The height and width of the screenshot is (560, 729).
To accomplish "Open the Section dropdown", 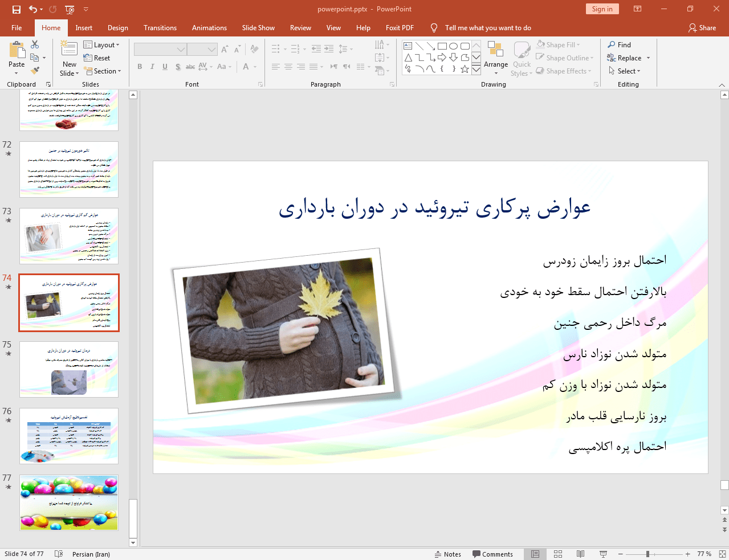I will click(x=103, y=71).
